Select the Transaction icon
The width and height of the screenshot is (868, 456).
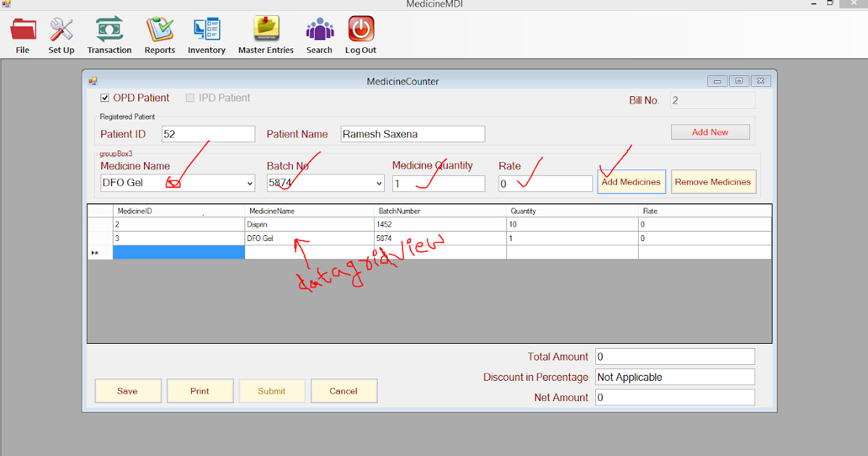coord(109,33)
